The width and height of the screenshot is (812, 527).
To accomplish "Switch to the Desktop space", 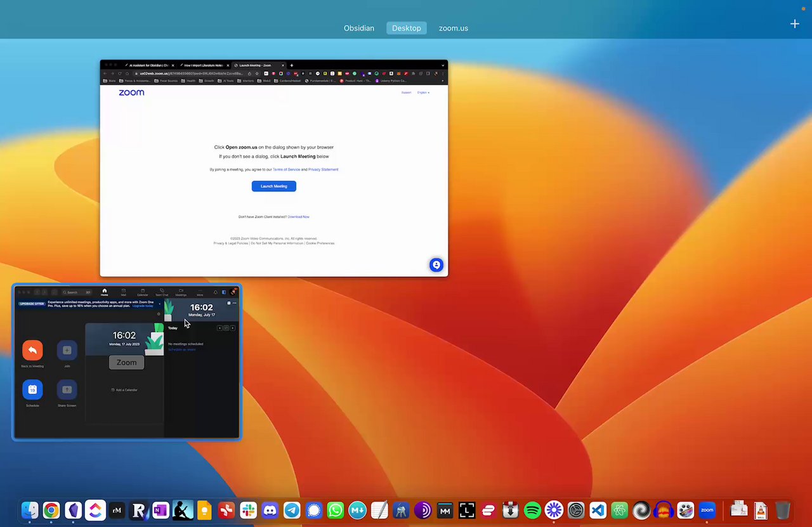I will 407,28.
